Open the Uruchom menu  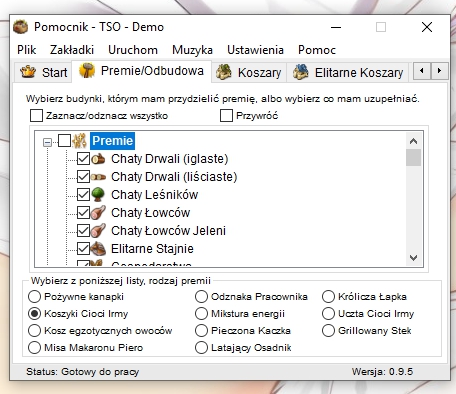click(x=133, y=50)
